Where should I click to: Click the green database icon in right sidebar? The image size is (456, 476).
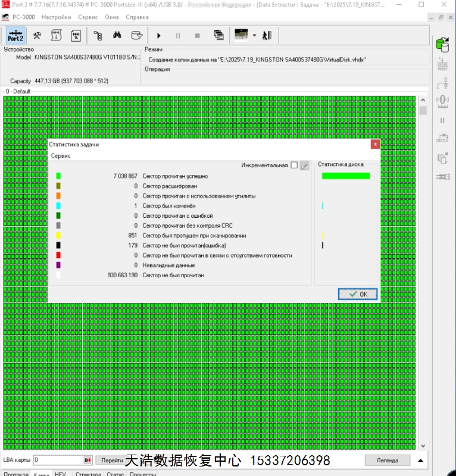[x=442, y=45]
